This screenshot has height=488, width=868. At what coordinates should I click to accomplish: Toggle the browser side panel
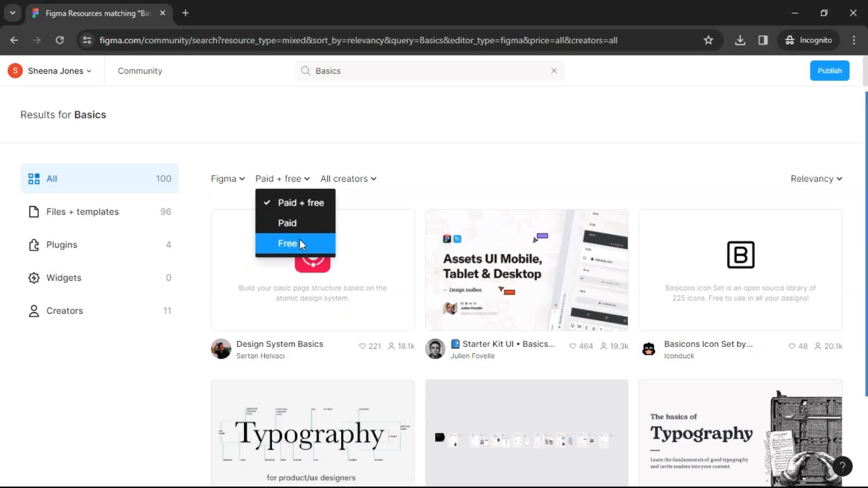[x=763, y=40]
